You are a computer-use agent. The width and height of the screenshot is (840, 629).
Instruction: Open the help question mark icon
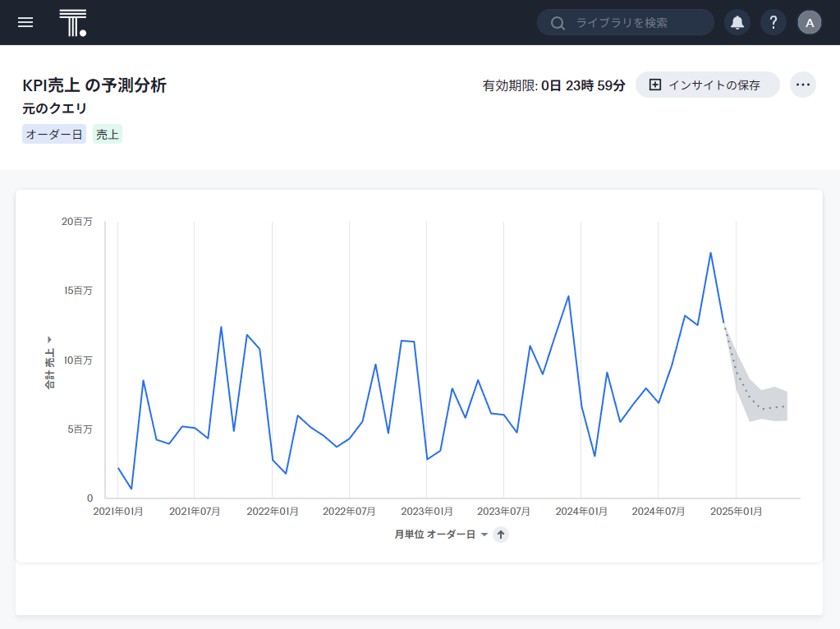773,22
